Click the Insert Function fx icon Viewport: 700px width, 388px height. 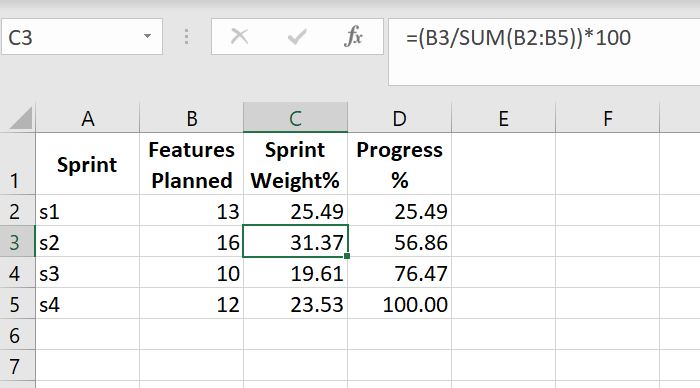point(353,36)
